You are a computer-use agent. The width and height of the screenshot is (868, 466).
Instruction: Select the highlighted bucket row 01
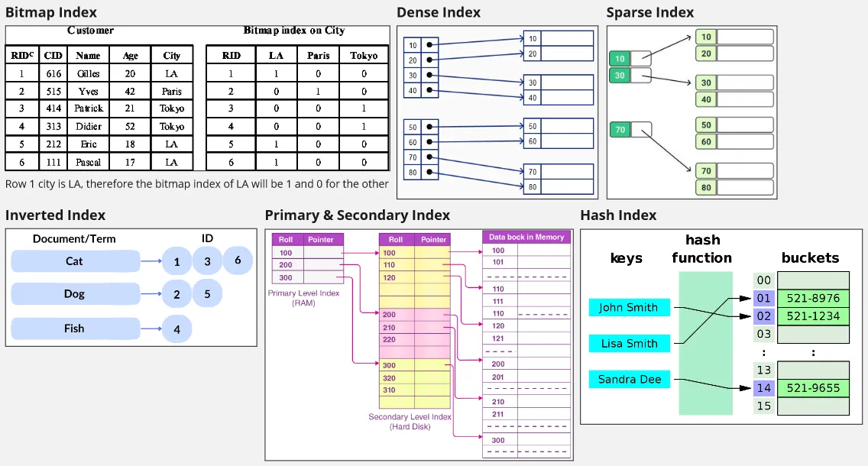pyautogui.click(x=764, y=298)
